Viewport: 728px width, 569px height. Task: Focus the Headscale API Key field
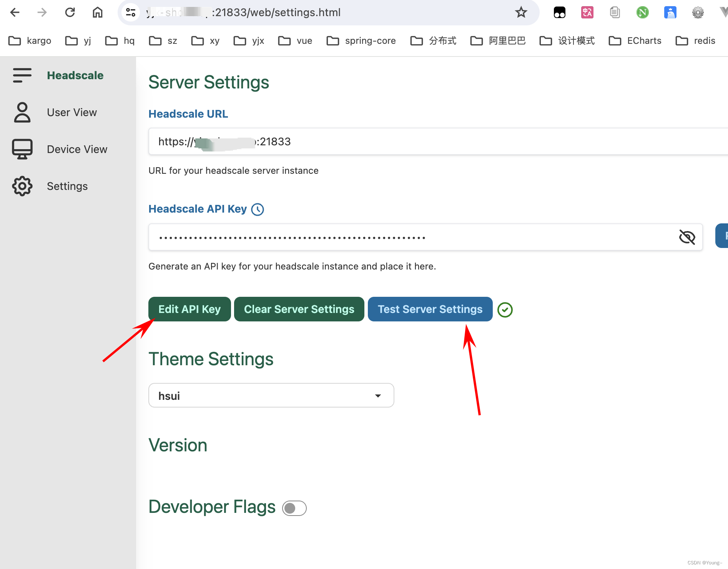click(425, 237)
